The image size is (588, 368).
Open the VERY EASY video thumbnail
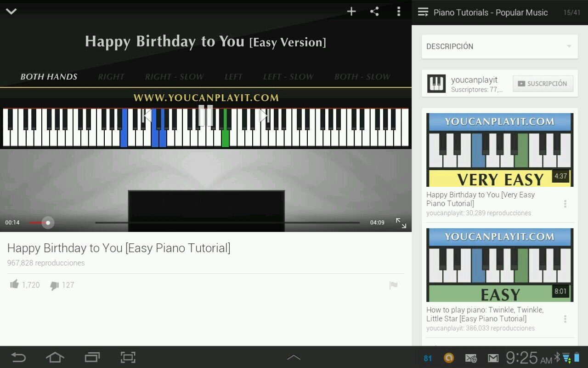pyautogui.click(x=500, y=150)
